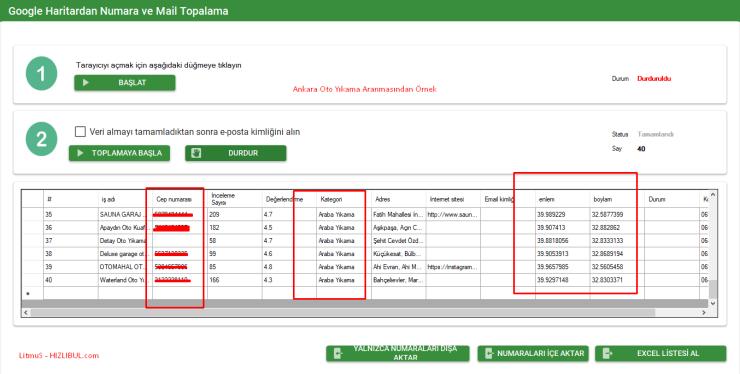This screenshot has height=374, width=740.
Task: Click the Fatih Mahallesi address cell
Action: pyautogui.click(x=398, y=214)
